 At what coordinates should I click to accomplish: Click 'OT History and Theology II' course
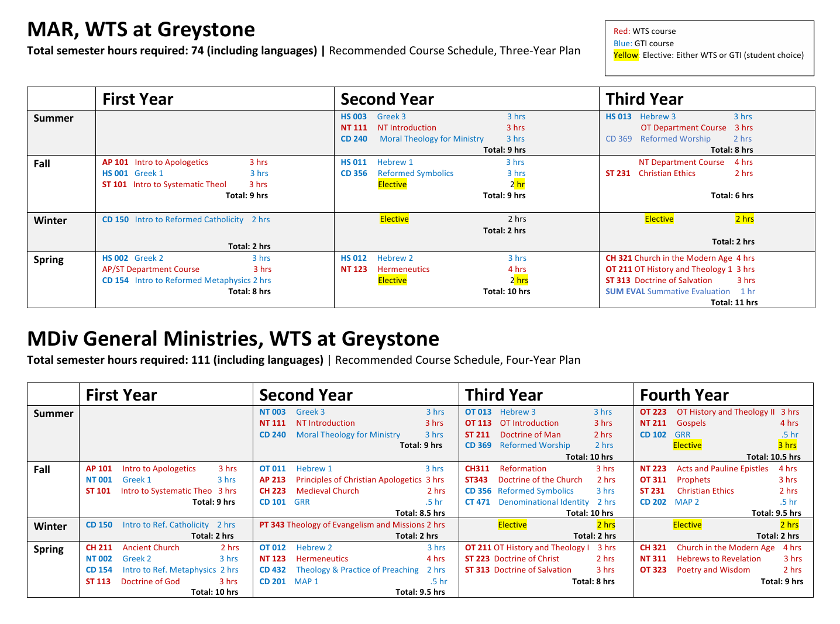click(726, 412)
